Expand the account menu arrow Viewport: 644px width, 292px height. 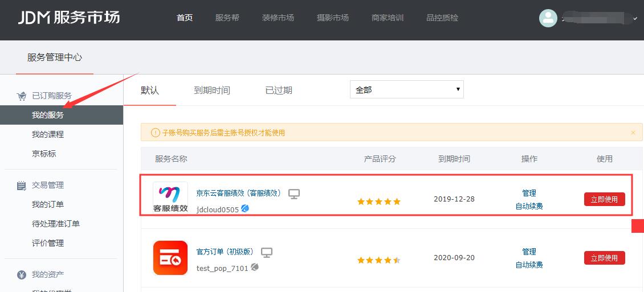pos(636,18)
